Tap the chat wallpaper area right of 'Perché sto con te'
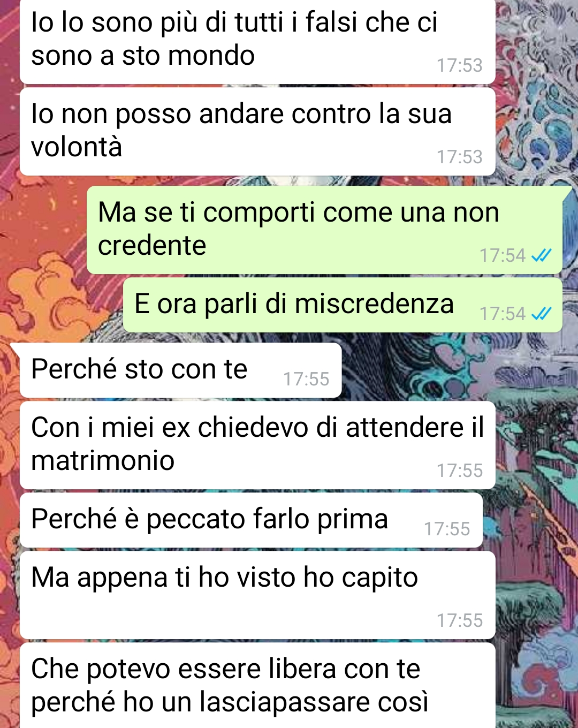This screenshot has width=578, height=728. tap(459, 370)
